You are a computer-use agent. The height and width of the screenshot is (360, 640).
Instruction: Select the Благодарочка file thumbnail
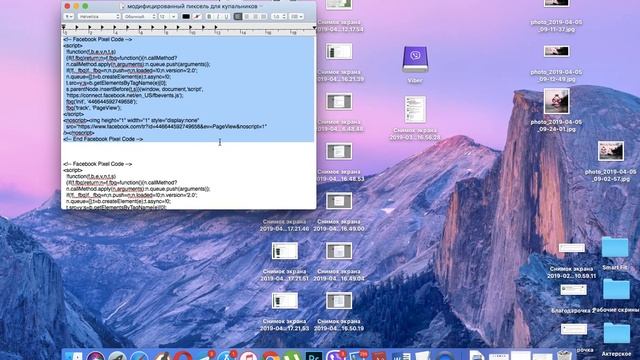pos(573,290)
